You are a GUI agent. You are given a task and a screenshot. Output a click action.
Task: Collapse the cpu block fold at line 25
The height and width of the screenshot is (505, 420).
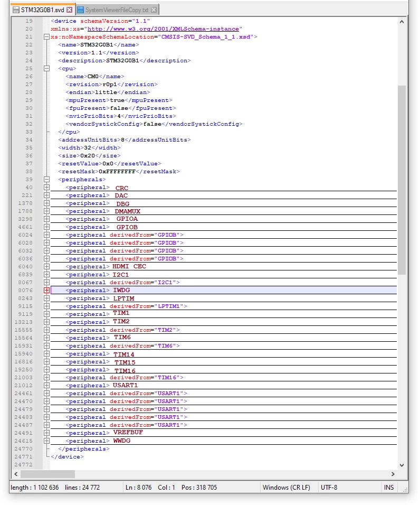tap(46, 68)
